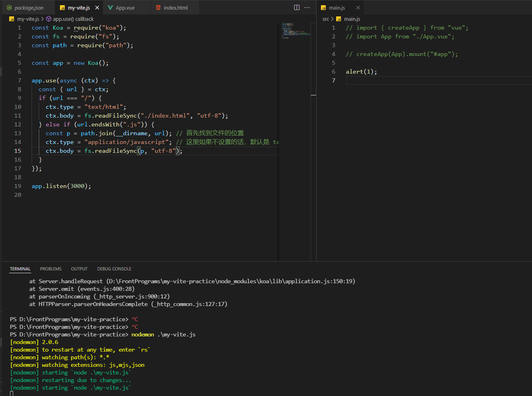Click the Chinese comment on line 13
Viewport: 532px width, 396px height.
[210, 133]
